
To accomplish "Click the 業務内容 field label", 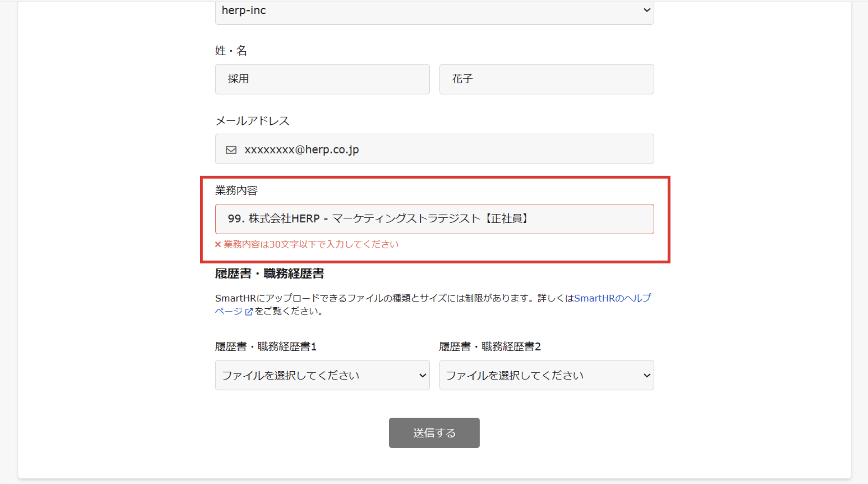I will (x=236, y=190).
